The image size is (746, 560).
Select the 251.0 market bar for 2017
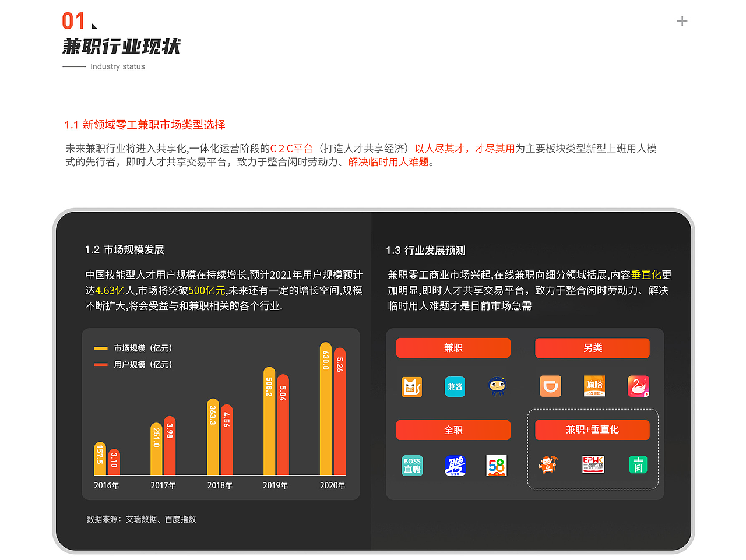click(x=156, y=449)
